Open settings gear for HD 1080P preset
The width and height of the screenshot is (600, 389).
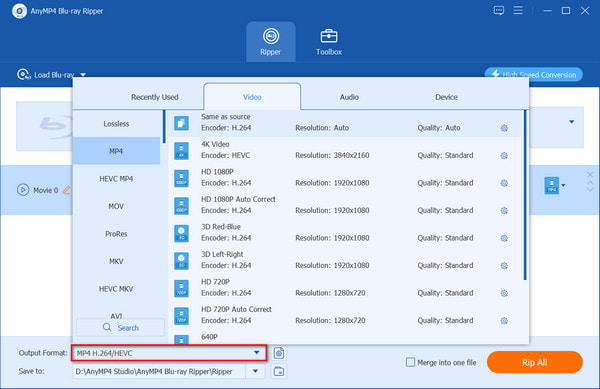coord(504,183)
